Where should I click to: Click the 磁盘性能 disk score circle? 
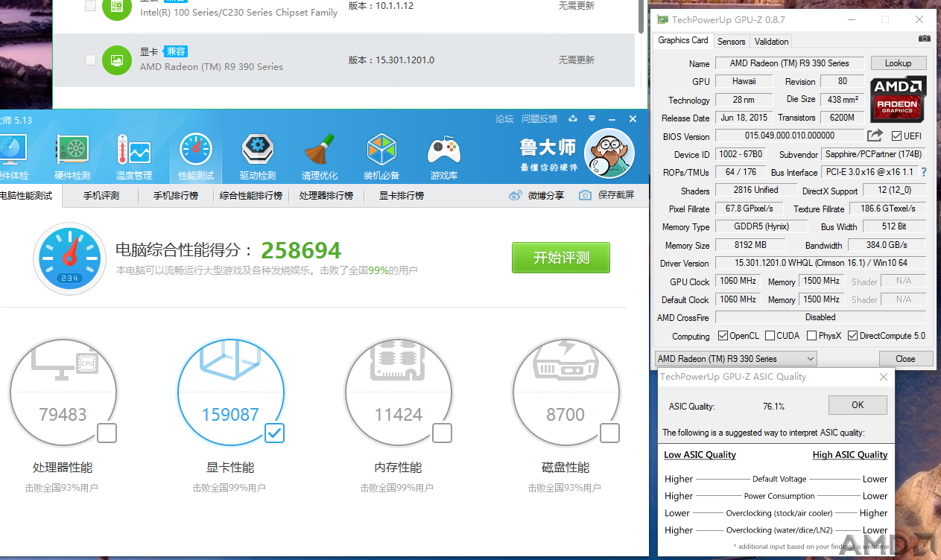pyautogui.click(x=566, y=392)
